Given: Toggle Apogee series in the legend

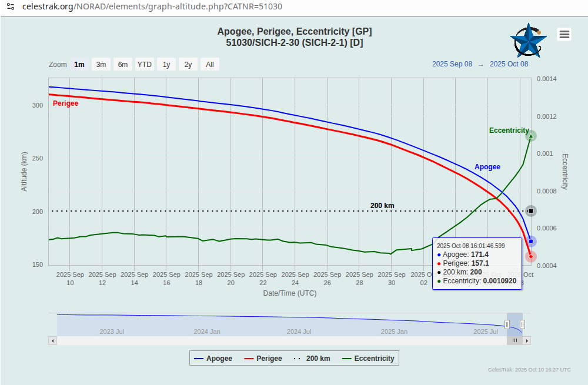Looking at the screenshot, I should click(x=213, y=359).
